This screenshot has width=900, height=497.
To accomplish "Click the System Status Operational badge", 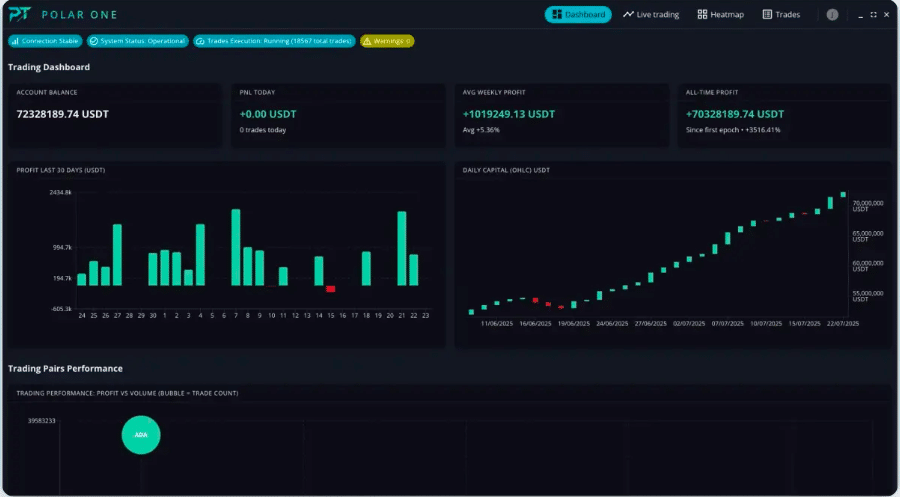I will click(137, 41).
